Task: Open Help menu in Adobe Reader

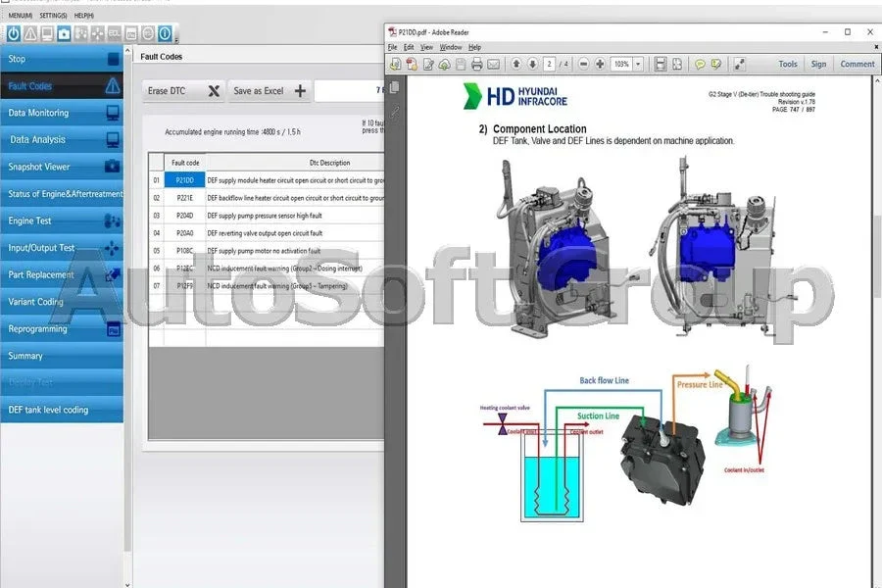Action: click(474, 47)
